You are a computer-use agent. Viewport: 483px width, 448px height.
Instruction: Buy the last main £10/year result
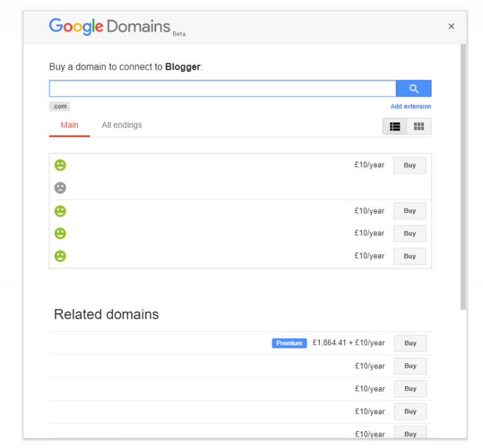tap(410, 256)
